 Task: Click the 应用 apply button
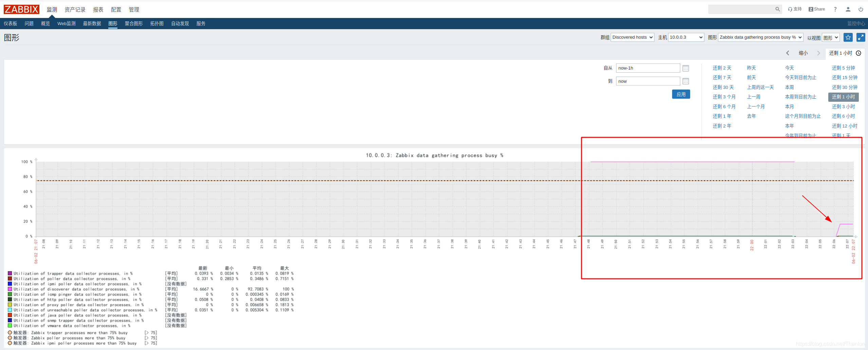point(681,94)
